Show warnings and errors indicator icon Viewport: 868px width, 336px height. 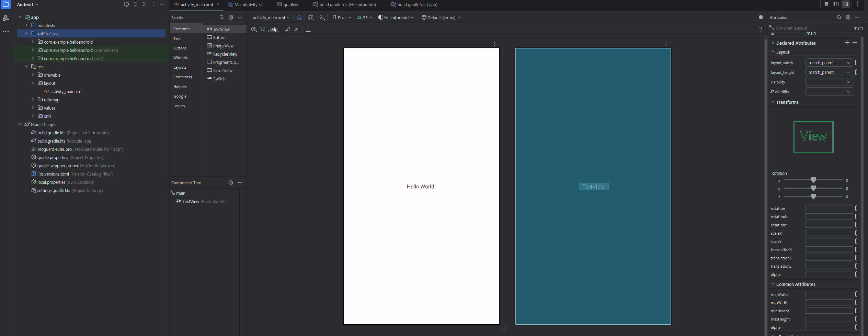pos(761,17)
